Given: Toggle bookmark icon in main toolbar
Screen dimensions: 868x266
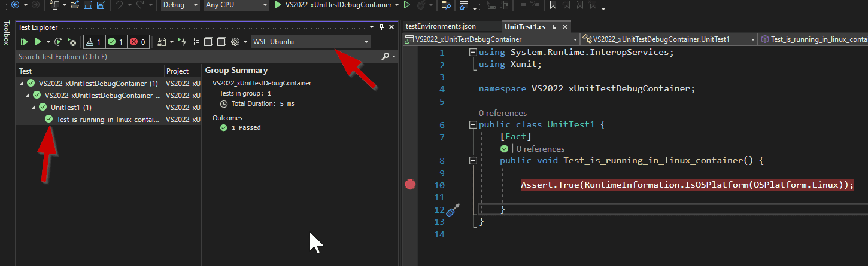Looking at the screenshot, I should [x=553, y=5].
